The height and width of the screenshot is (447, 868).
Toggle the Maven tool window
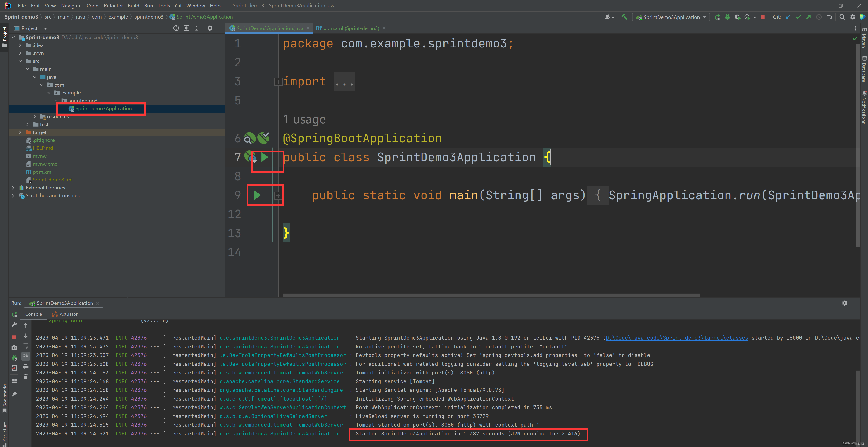[x=864, y=37]
